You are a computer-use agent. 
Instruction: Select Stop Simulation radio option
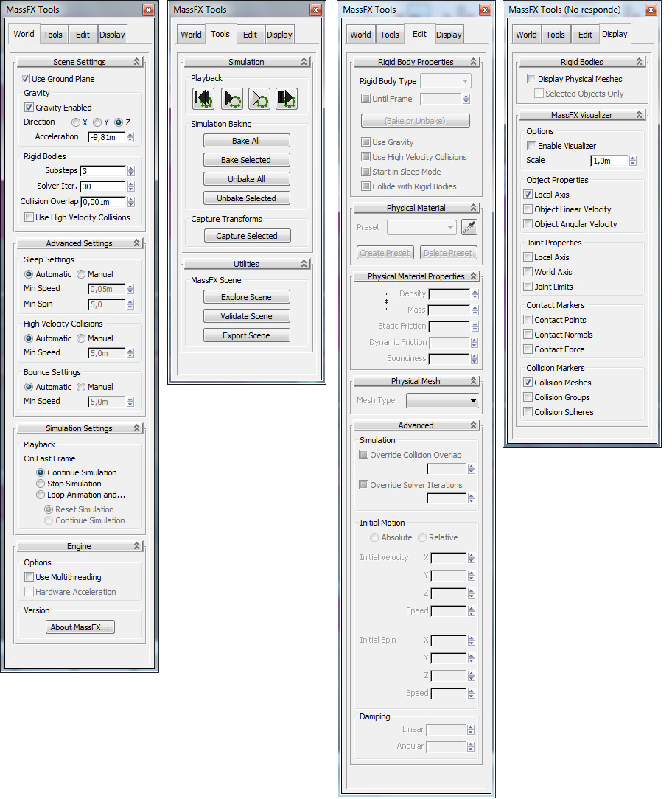click(41, 484)
